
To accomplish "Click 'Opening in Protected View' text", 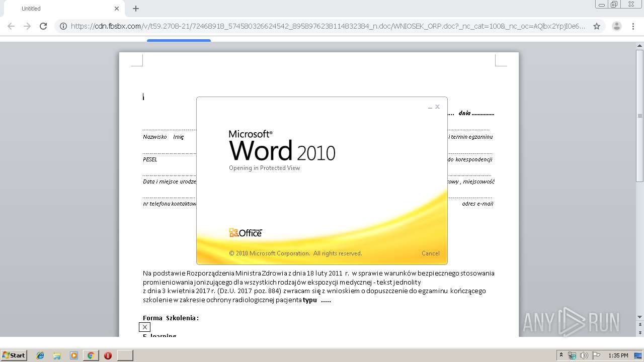I will coord(264,168).
